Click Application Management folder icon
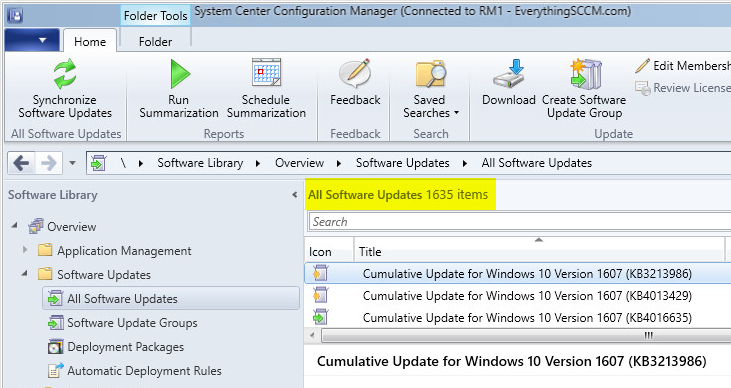This screenshot has height=388, width=731. (x=45, y=250)
